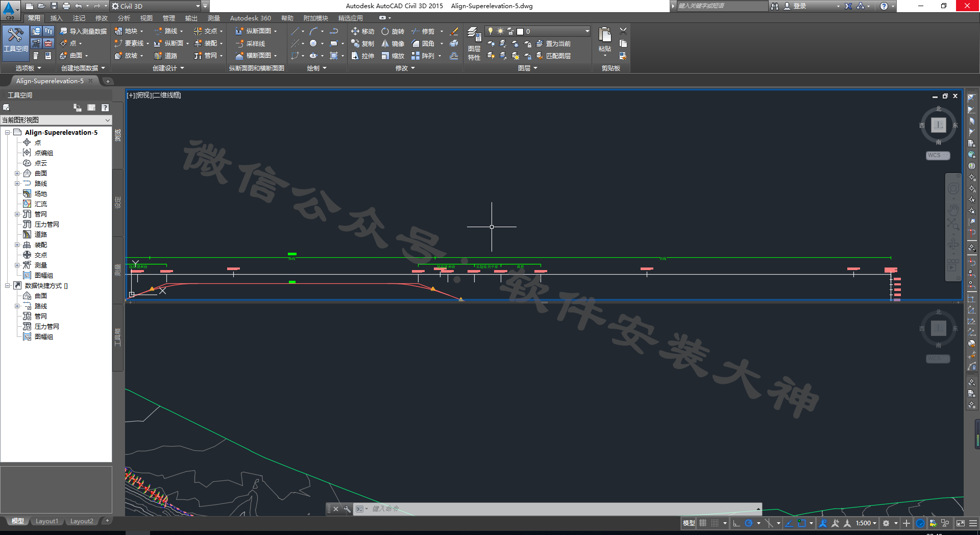This screenshot has width=980, height=535.
Task: Expand the 创建设计 panel dropdown
Action: point(168,68)
